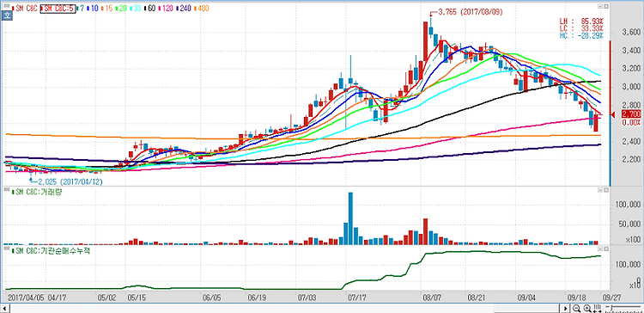This screenshot has height=313, width=644.
Task: Select the highlighted SM C&C:5 moving average legend
Action: (x=58, y=9)
